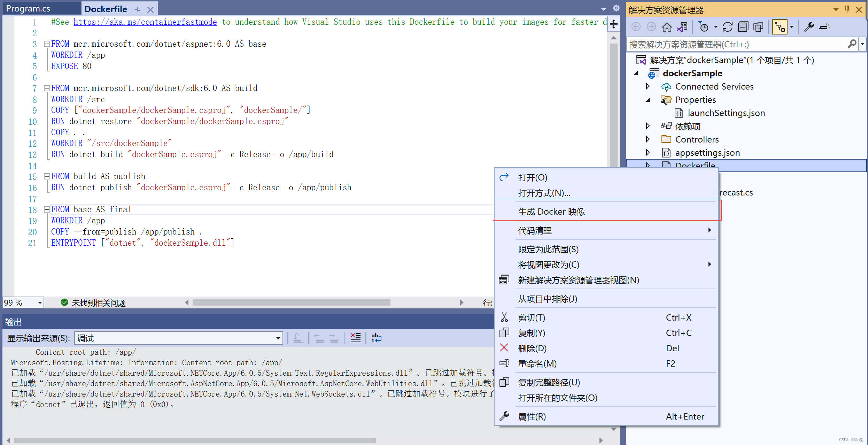
Task: Click the Show All Files icon
Action: (x=758, y=27)
